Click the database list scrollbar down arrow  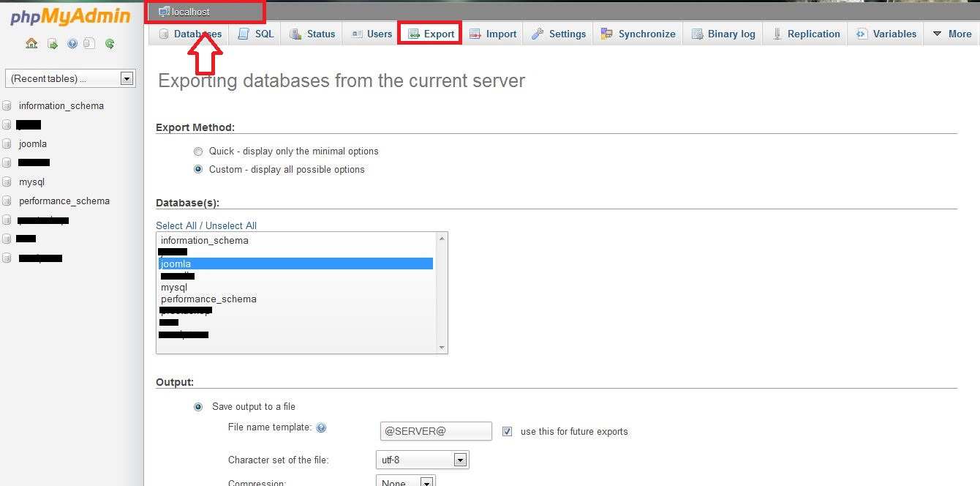click(441, 347)
